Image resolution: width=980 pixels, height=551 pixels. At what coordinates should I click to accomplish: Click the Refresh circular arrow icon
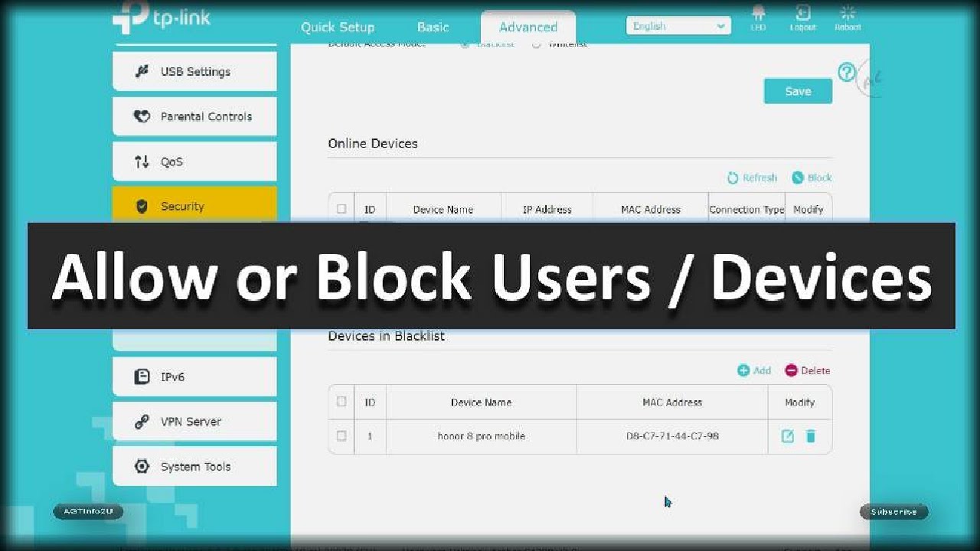click(733, 178)
